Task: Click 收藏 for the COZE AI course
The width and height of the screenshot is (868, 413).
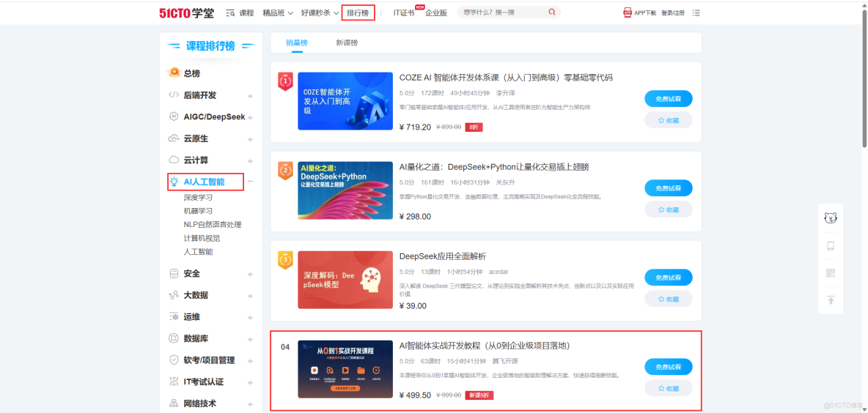Action: click(668, 119)
